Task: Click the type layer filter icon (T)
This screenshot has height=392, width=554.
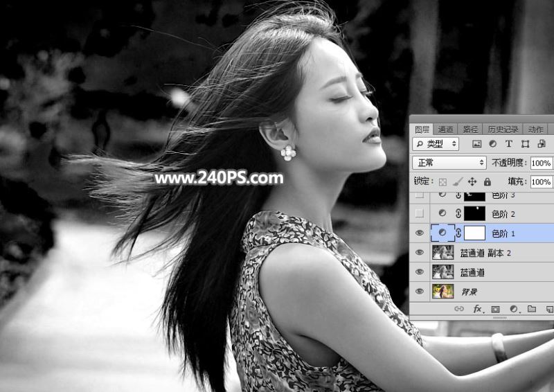Action: click(509, 144)
